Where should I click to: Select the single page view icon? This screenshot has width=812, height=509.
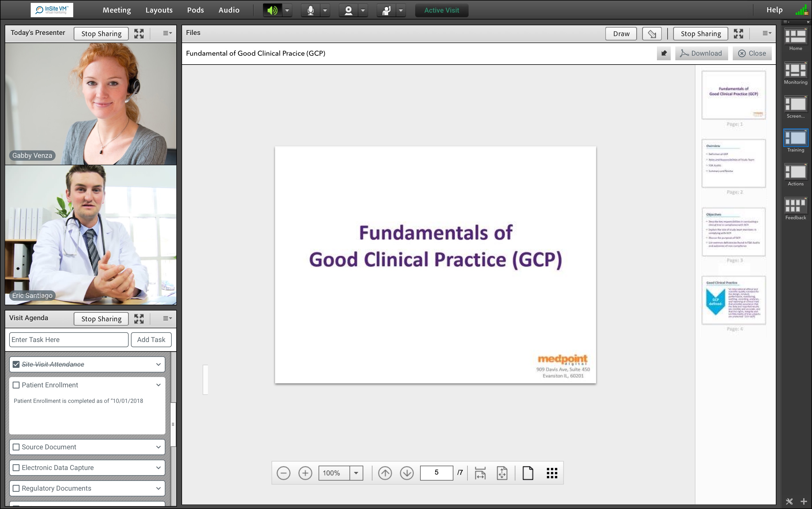coord(528,473)
